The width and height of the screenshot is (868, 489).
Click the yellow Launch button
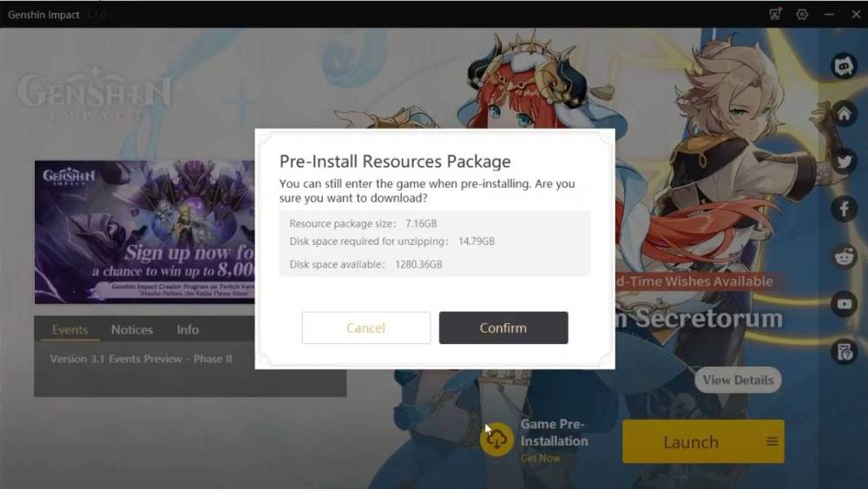point(692,442)
